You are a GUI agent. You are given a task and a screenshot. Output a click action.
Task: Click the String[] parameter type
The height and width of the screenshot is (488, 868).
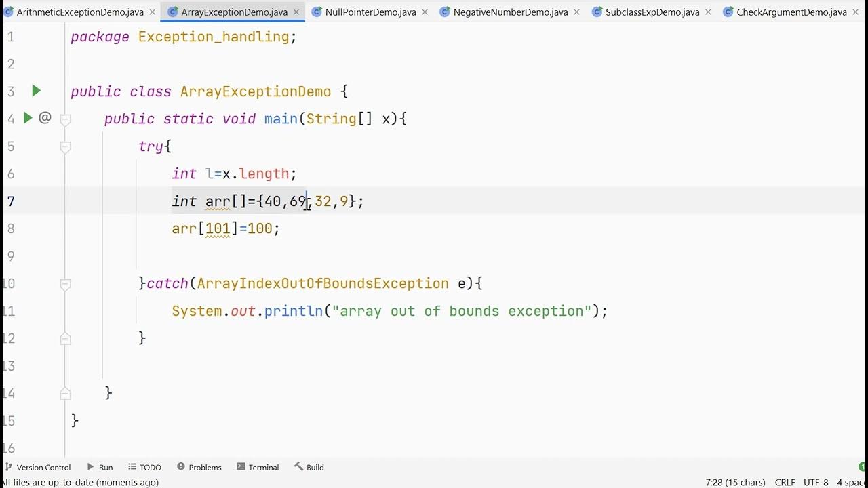pyautogui.click(x=339, y=119)
